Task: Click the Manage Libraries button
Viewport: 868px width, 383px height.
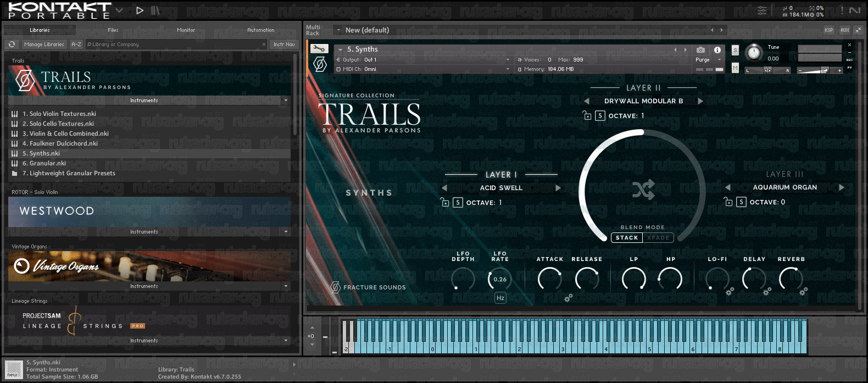Action: (x=44, y=45)
